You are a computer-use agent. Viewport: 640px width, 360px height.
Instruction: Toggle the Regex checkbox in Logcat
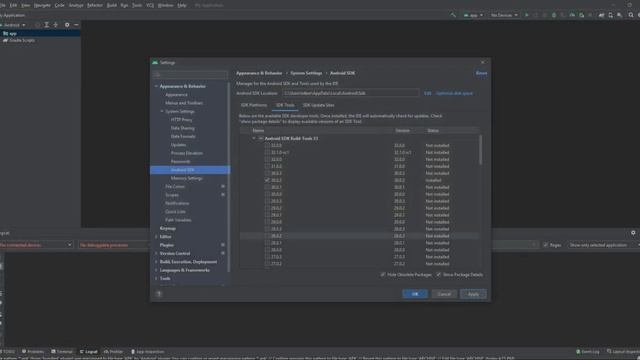[x=546, y=245]
